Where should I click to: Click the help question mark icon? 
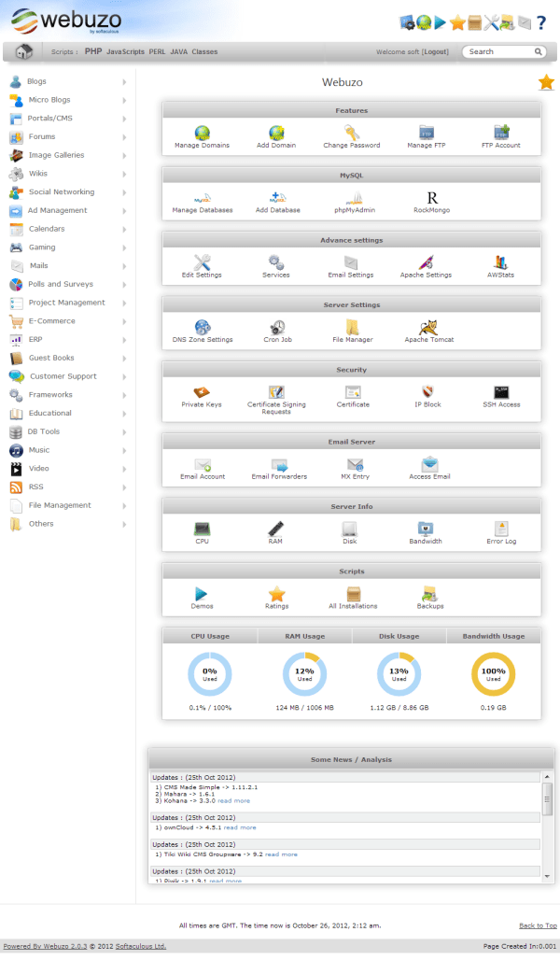(541, 23)
